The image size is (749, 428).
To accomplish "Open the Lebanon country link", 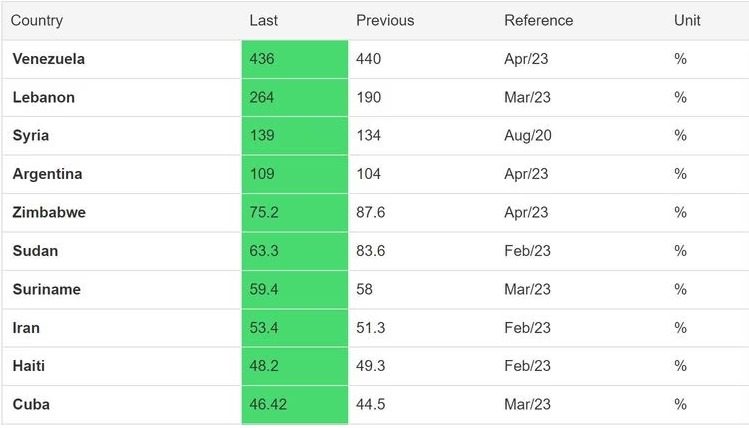I will point(43,98).
